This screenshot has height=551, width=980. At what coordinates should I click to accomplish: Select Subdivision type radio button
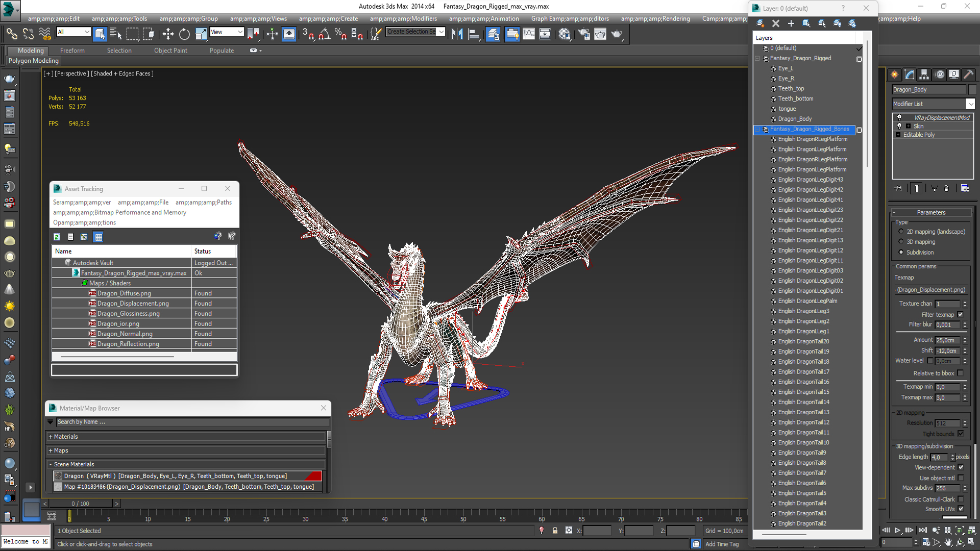pyautogui.click(x=901, y=253)
